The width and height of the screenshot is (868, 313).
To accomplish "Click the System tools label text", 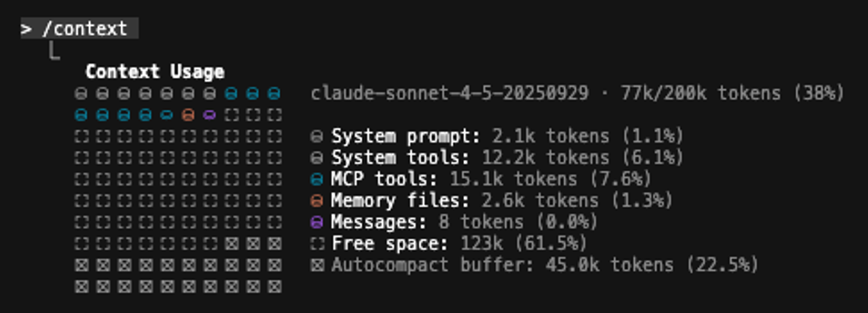I will [400, 158].
